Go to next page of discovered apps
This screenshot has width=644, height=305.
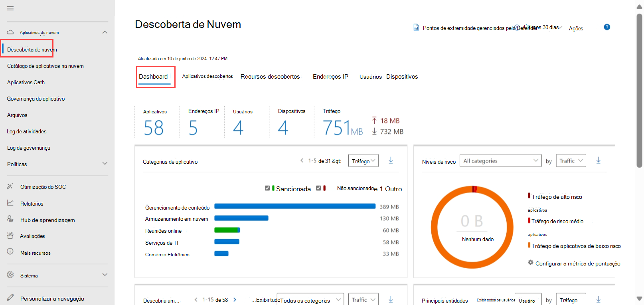[x=235, y=300]
